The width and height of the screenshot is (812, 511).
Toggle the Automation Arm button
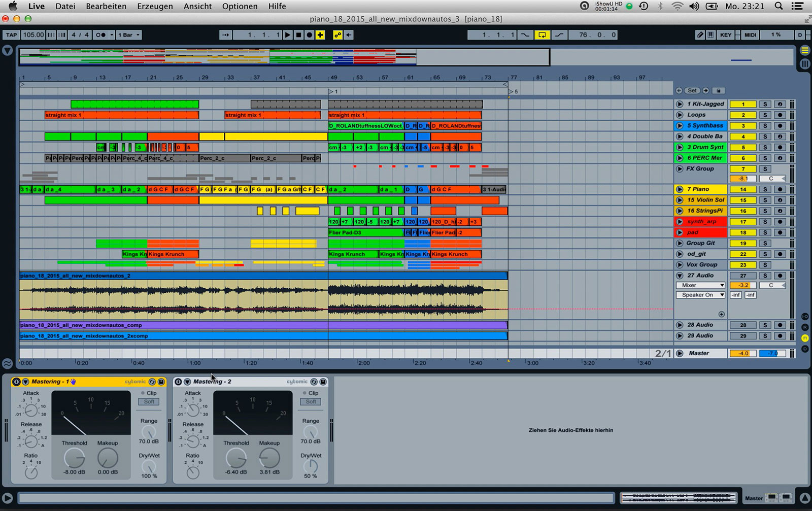[x=337, y=35]
